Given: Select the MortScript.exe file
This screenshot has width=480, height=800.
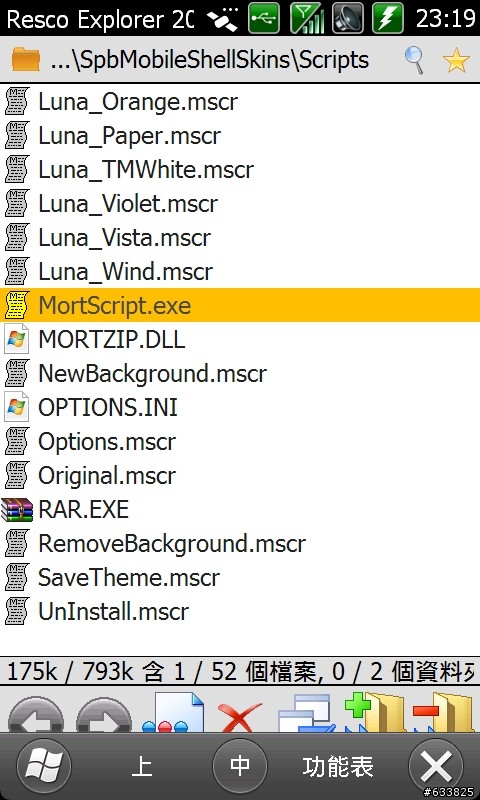Looking at the screenshot, I should [x=240, y=305].
